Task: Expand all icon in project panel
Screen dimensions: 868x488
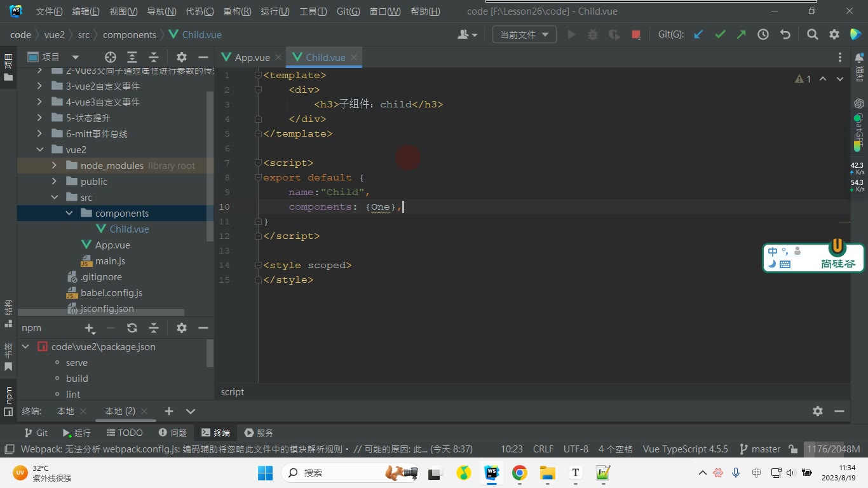Action: pyautogui.click(x=132, y=57)
